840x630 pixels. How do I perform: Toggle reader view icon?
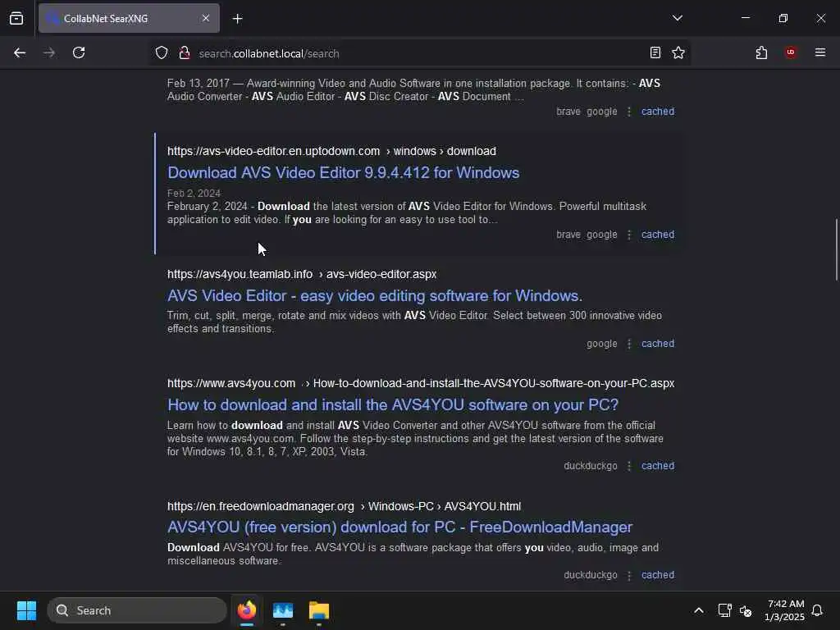(x=655, y=53)
